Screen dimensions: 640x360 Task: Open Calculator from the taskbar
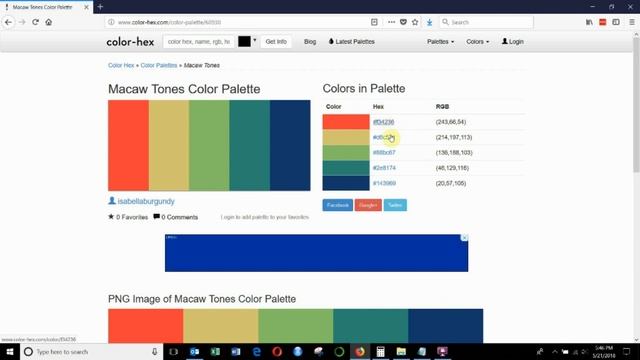tap(380, 351)
